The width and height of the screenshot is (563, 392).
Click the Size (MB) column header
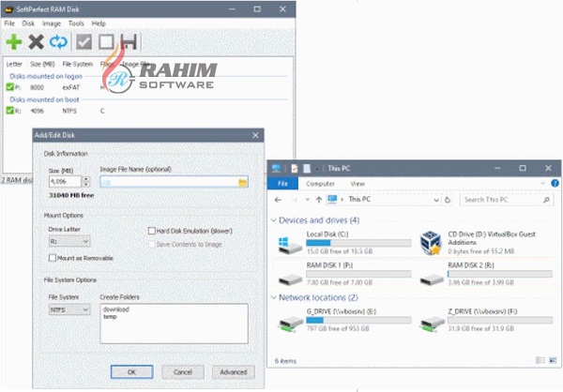pyautogui.click(x=42, y=64)
